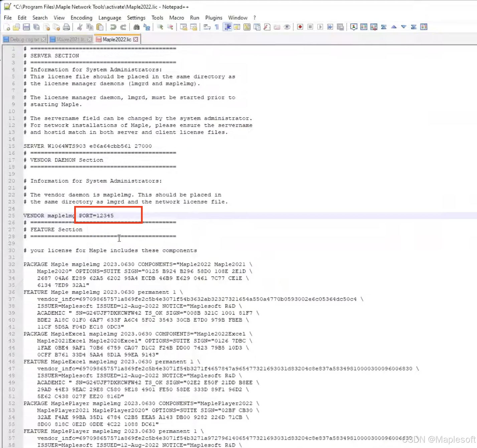Open the Edit menu
This screenshot has width=477, height=448.
coord(22,18)
